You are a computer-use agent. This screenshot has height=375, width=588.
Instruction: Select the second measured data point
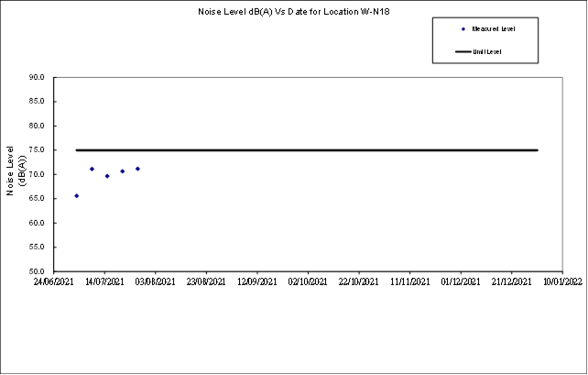click(92, 169)
